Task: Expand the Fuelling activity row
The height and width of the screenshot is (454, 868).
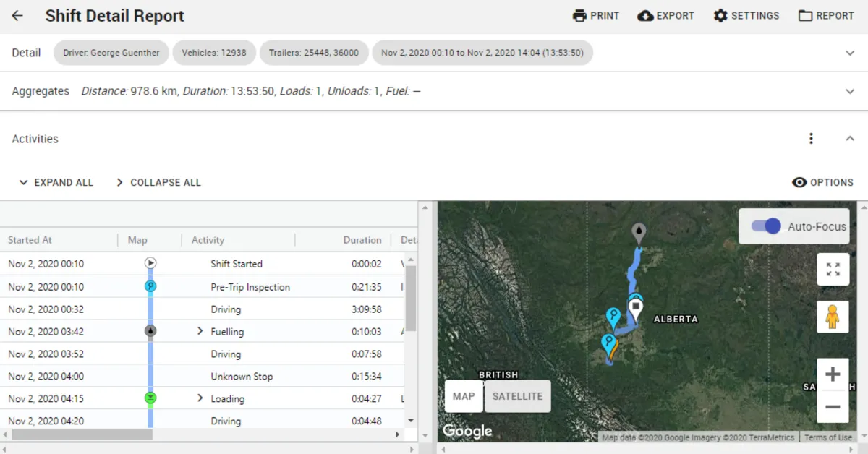Action: (200, 332)
